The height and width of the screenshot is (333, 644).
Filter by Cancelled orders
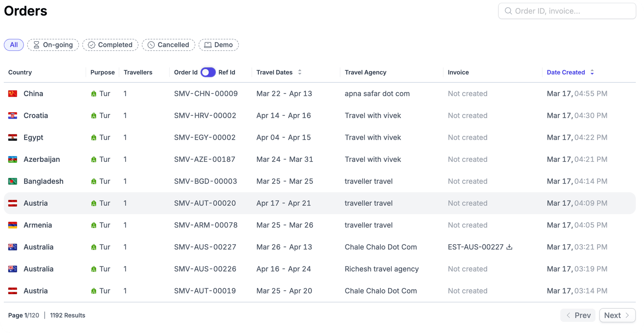point(168,45)
